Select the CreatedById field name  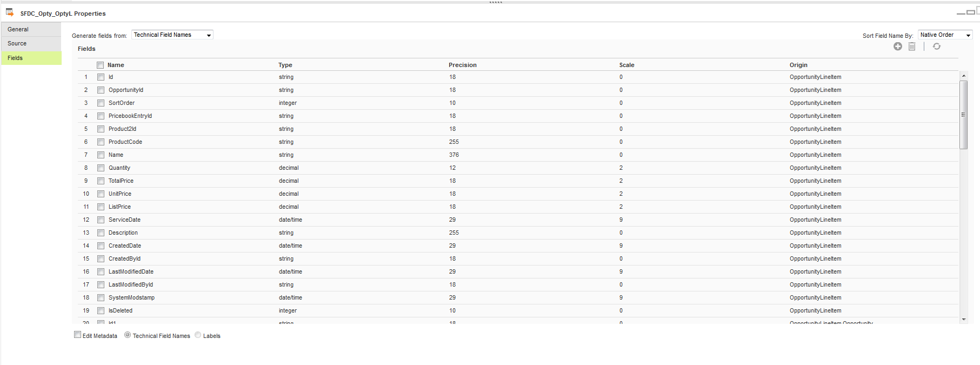[x=124, y=258]
